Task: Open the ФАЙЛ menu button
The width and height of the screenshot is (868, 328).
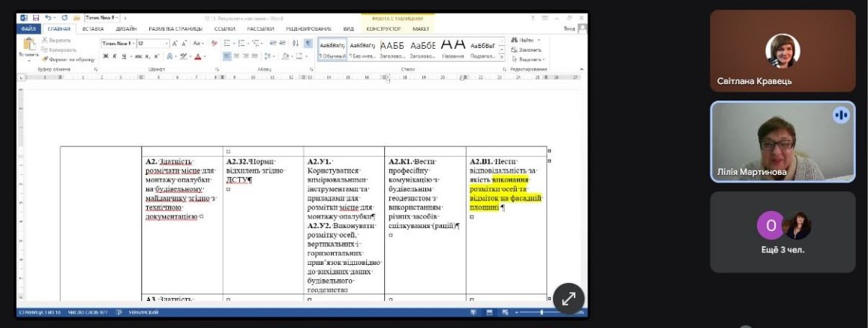Action: [29, 29]
